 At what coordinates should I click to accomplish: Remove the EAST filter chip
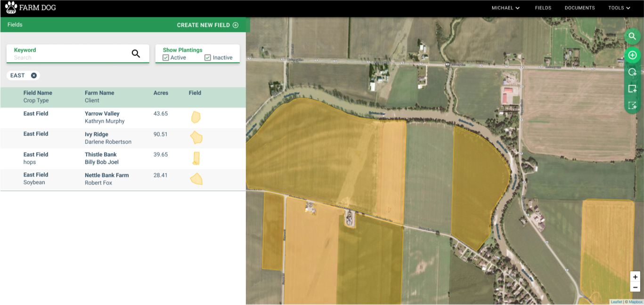(x=34, y=75)
